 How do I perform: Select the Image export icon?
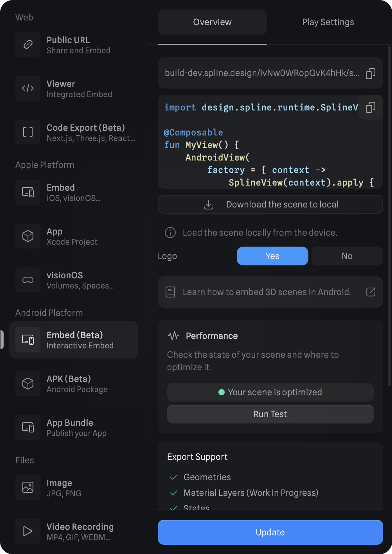[x=28, y=487]
